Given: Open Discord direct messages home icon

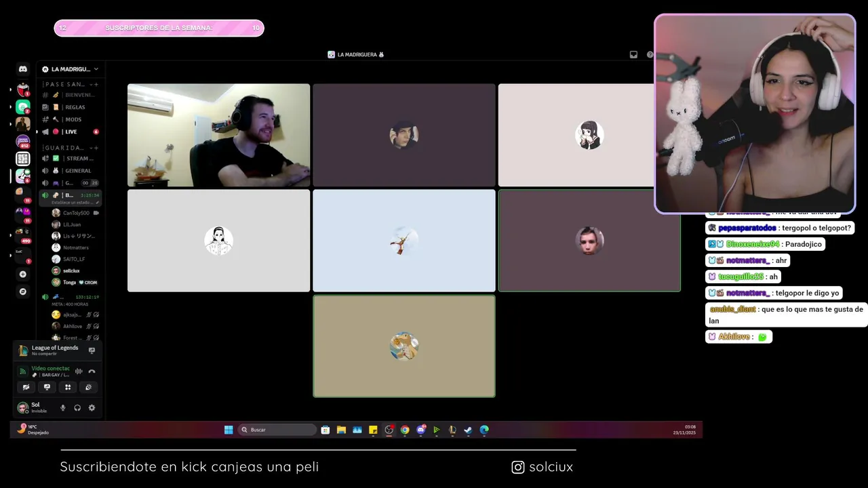Looking at the screenshot, I should [22, 69].
